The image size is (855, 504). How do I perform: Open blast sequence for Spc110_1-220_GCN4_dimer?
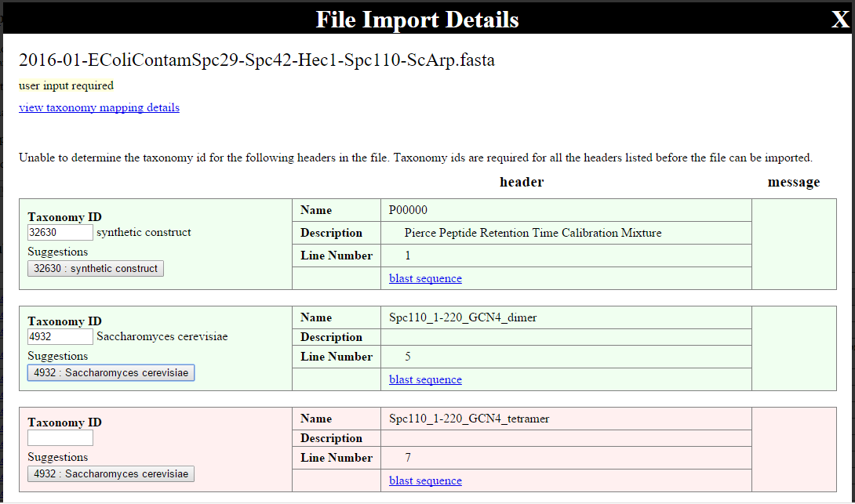click(x=425, y=380)
